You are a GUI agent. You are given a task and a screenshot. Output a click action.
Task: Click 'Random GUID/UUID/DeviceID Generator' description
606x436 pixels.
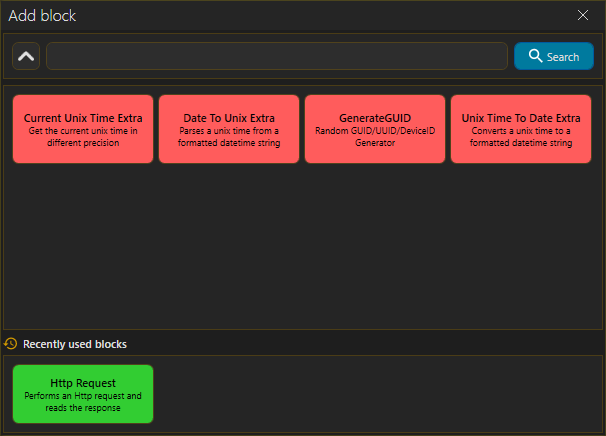375,137
